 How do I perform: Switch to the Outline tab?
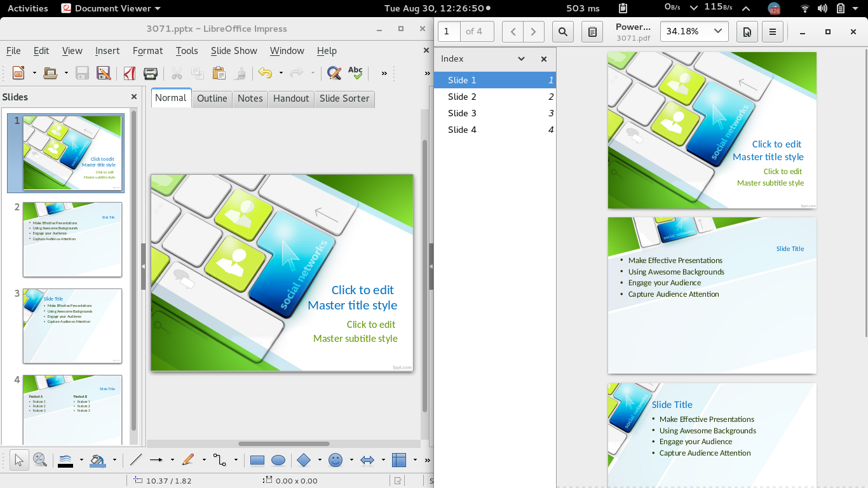tap(212, 98)
